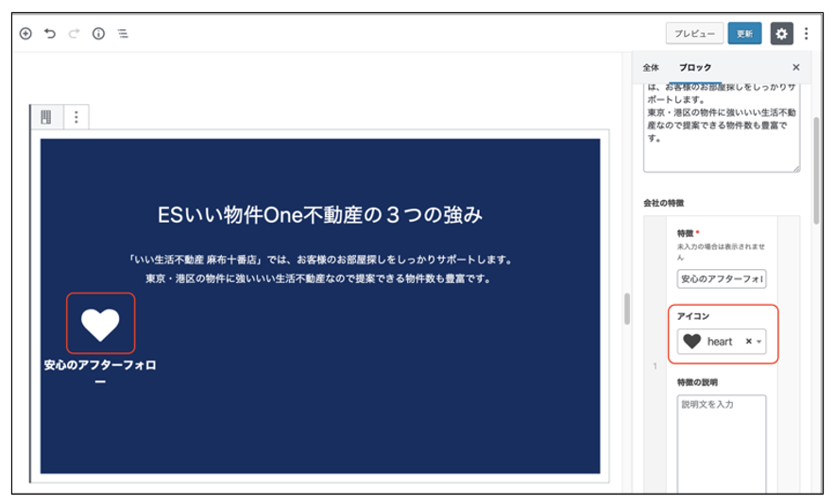Open the block toolbar's three-dot options
This screenshot has width=834, height=504.
coord(77,117)
